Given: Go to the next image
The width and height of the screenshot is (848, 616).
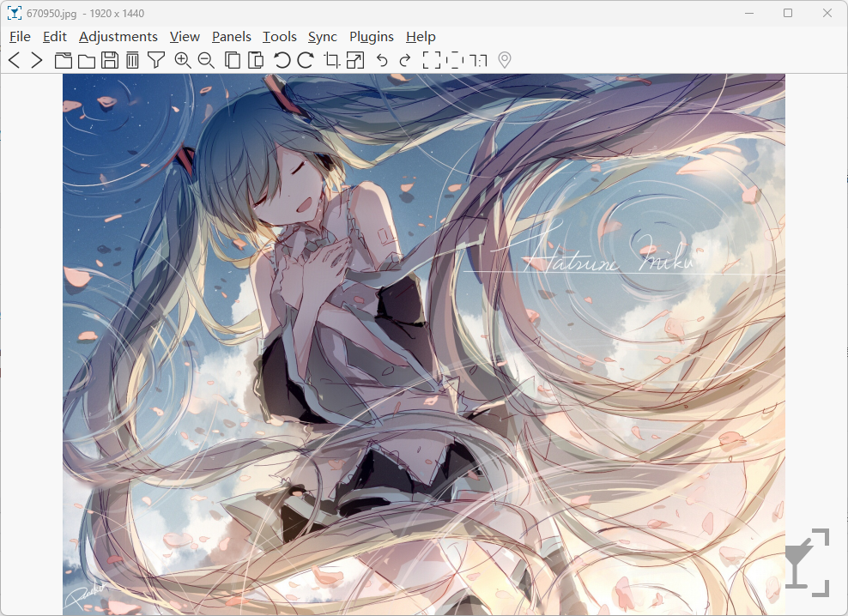Looking at the screenshot, I should click(36, 60).
